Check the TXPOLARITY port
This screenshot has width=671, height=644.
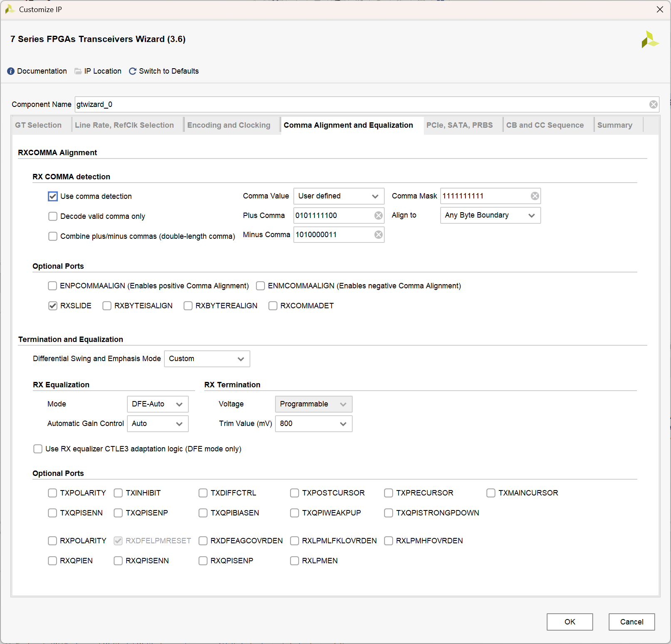point(52,493)
